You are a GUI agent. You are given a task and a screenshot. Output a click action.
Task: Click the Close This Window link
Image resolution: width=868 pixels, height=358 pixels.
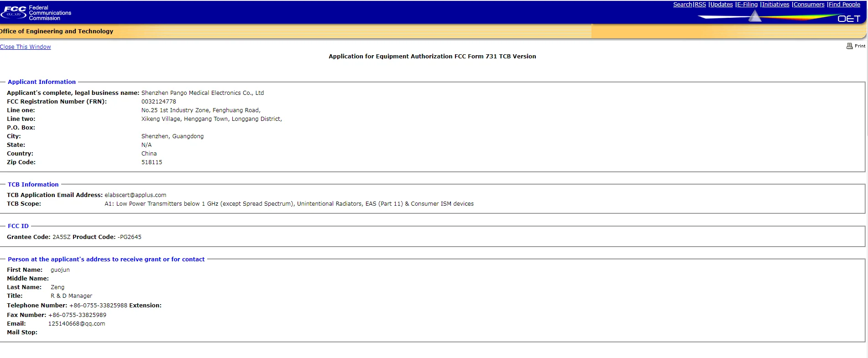click(26, 47)
